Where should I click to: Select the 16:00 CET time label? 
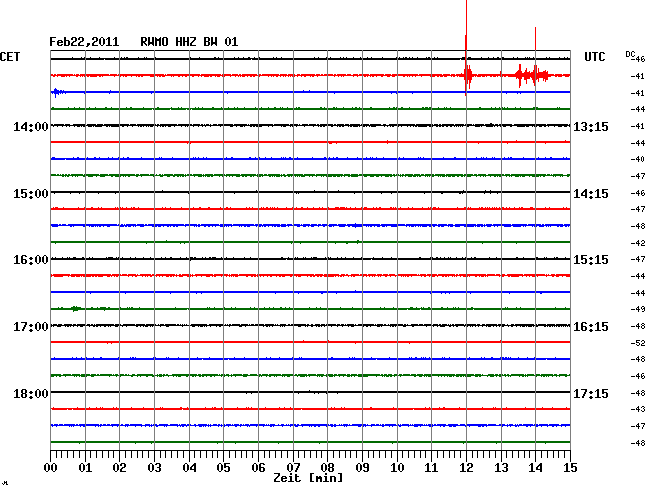[x=31, y=260]
